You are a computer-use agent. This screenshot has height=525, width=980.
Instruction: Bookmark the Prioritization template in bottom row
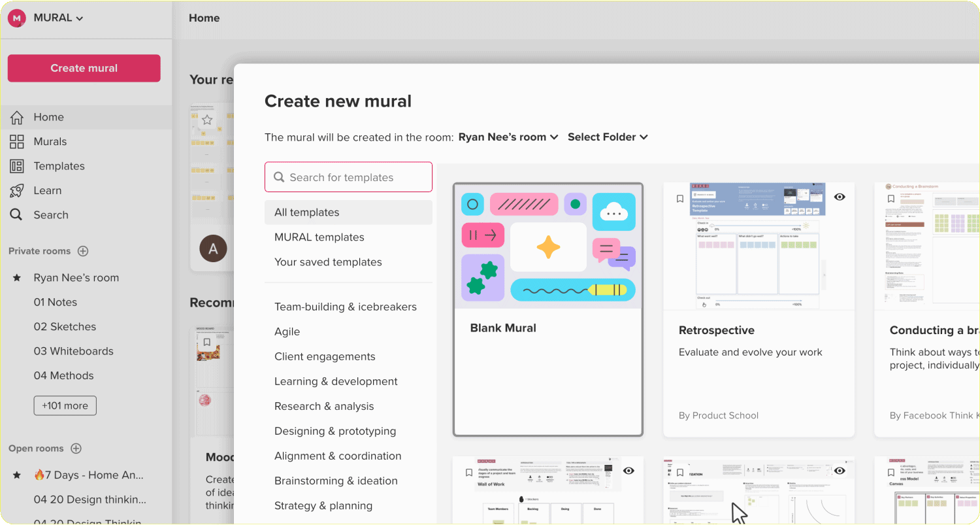coord(680,473)
